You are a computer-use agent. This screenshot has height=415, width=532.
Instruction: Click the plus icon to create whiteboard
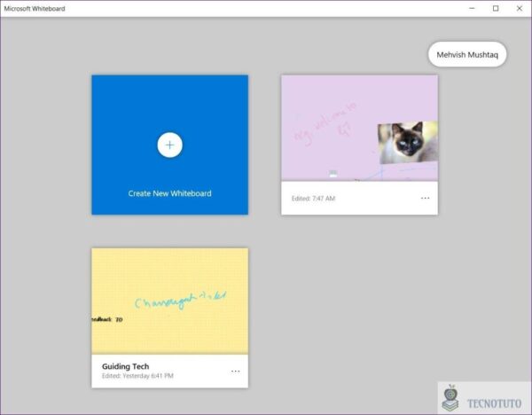point(169,145)
